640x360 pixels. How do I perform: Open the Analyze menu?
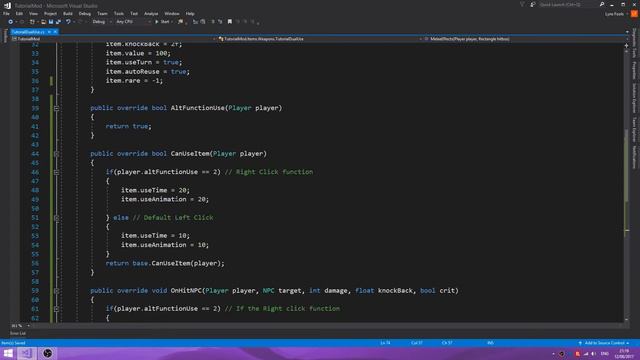click(151, 14)
